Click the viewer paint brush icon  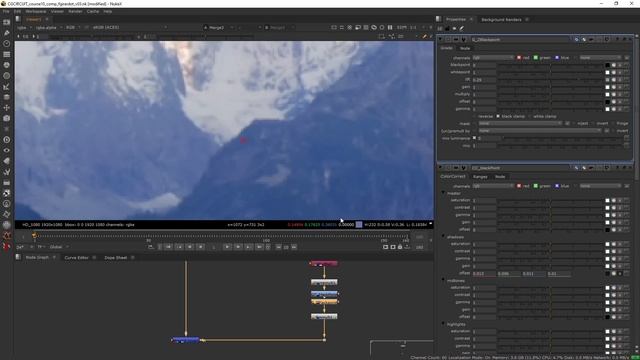pos(424,36)
